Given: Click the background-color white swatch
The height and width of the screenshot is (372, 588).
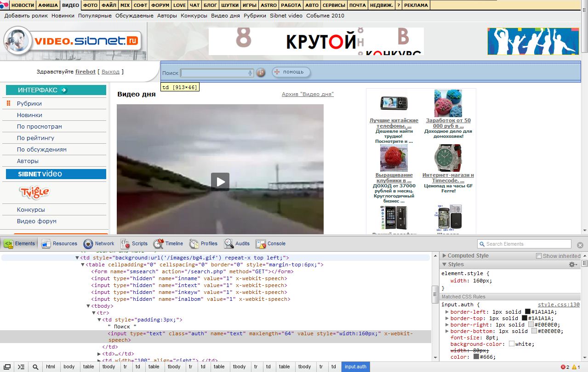Looking at the screenshot, I should click(512, 344).
